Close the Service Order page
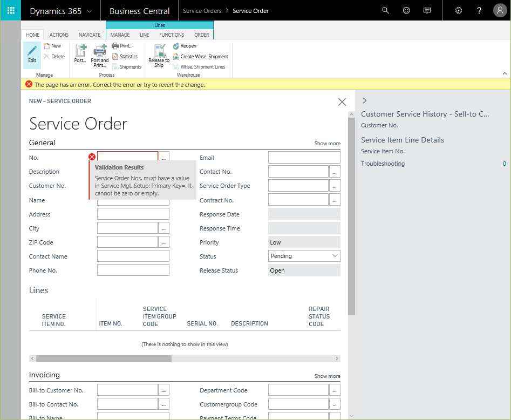The height and width of the screenshot is (420, 511). (342, 102)
